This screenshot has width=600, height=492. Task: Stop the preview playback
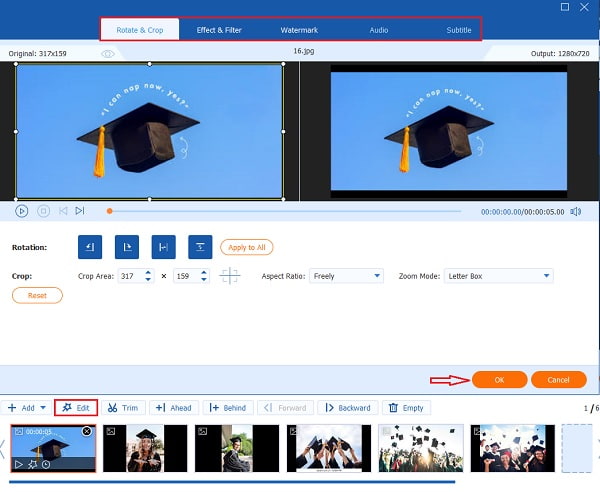[44, 211]
